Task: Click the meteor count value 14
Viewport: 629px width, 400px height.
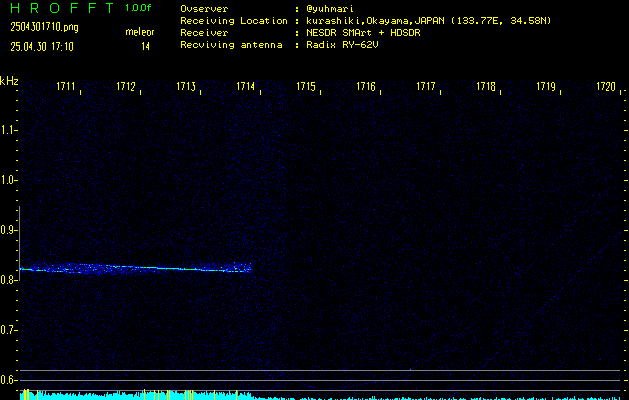Action: pos(145,46)
